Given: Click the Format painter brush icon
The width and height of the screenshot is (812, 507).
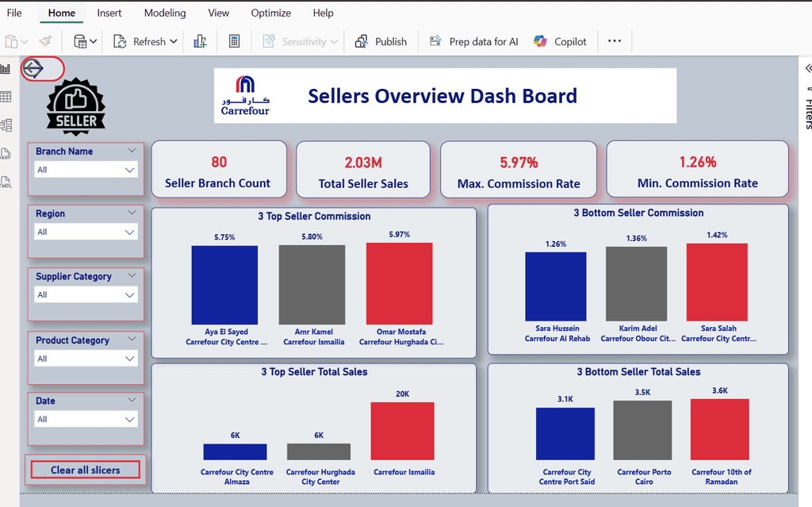Looking at the screenshot, I should coord(46,41).
